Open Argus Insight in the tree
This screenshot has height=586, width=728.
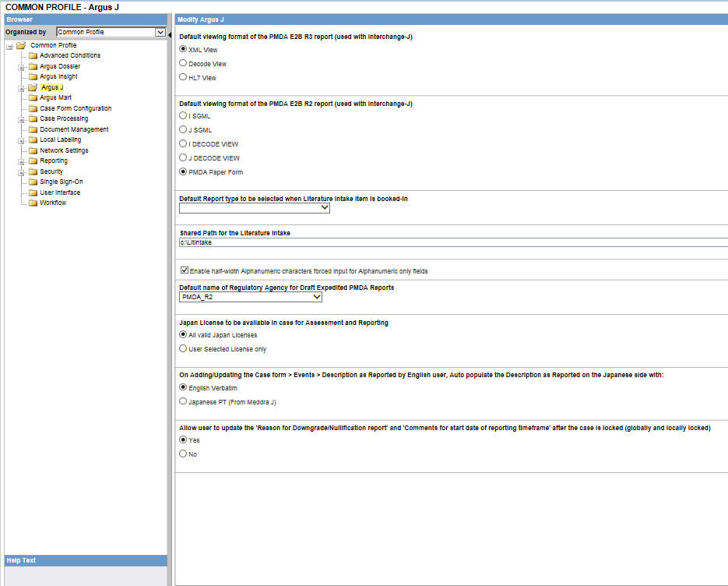click(58, 76)
